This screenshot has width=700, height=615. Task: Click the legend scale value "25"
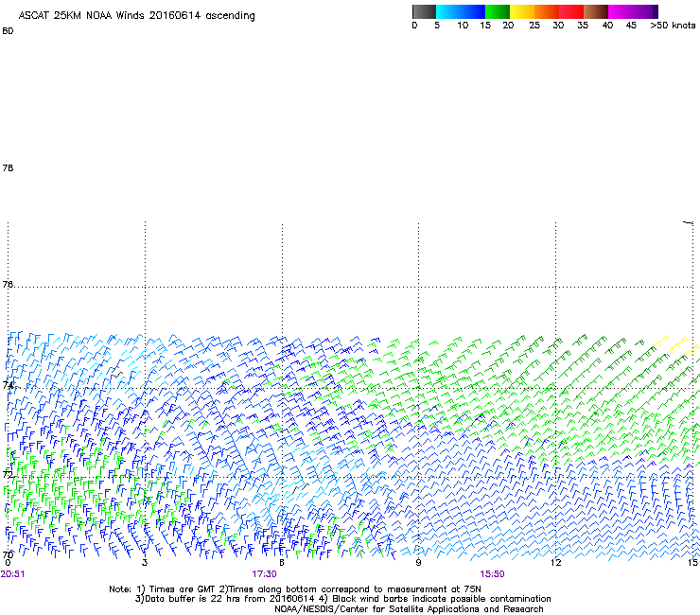(534, 26)
